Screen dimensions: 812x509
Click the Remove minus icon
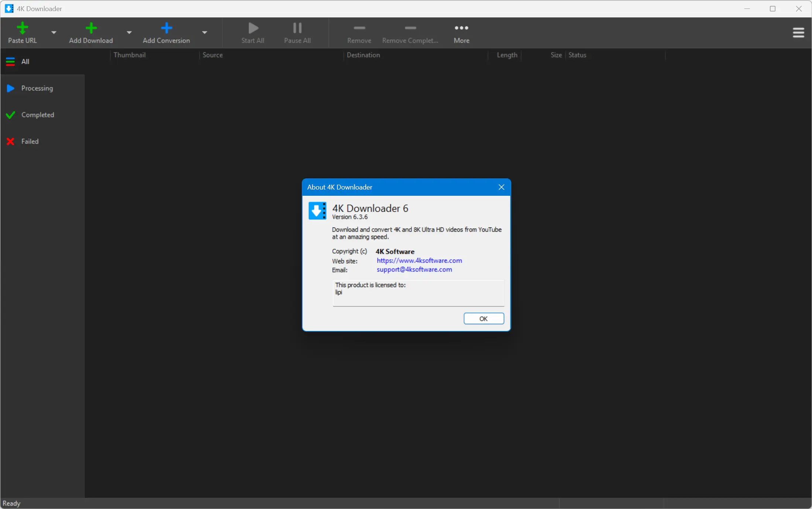(359, 28)
